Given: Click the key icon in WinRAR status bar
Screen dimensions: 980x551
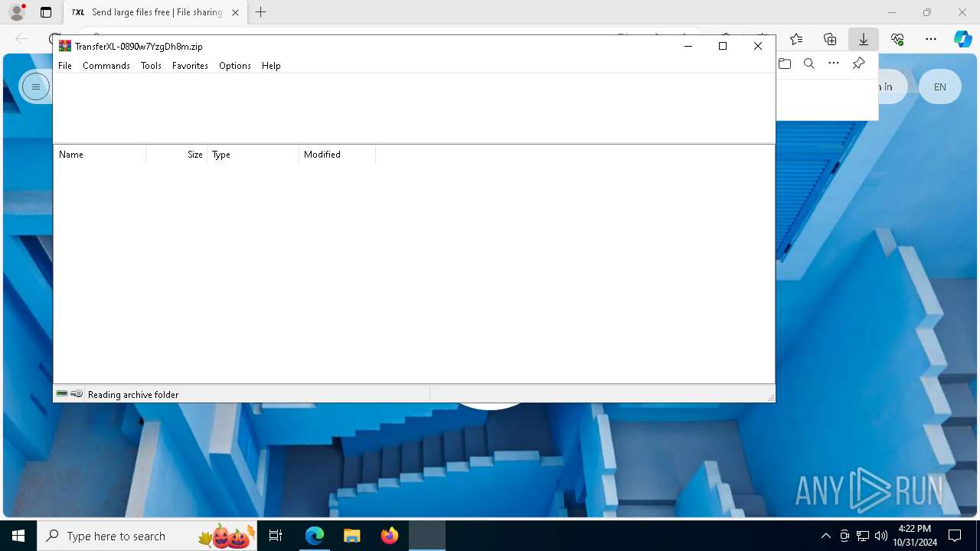Looking at the screenshot, I should pyautogui.click(x=77, y=394).
